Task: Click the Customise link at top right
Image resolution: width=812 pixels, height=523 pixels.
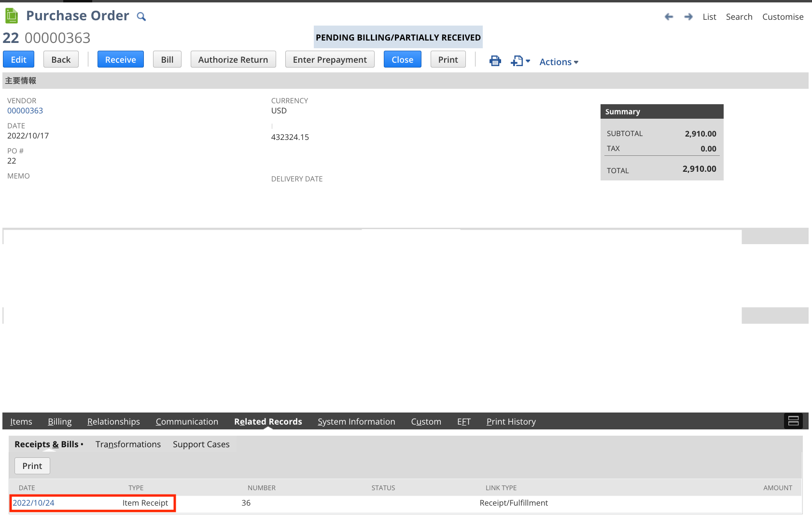Action: pyautogui.click(x=783, y=16)
